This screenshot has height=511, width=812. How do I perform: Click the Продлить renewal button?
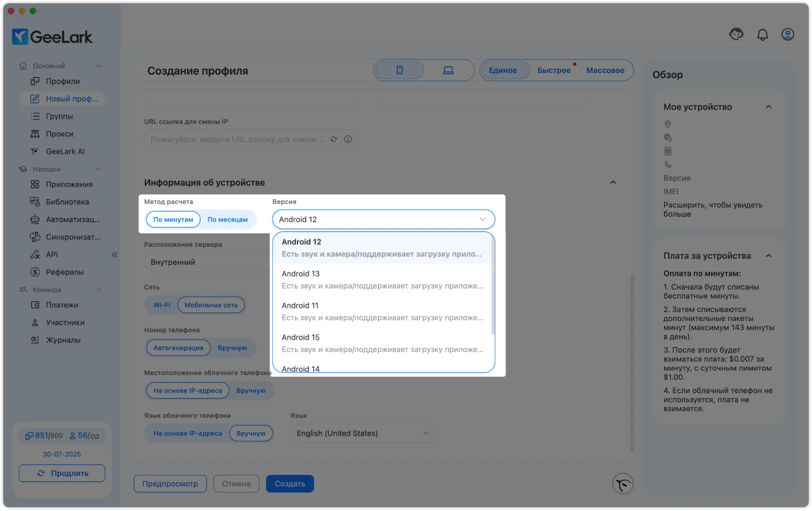(62, 473)
